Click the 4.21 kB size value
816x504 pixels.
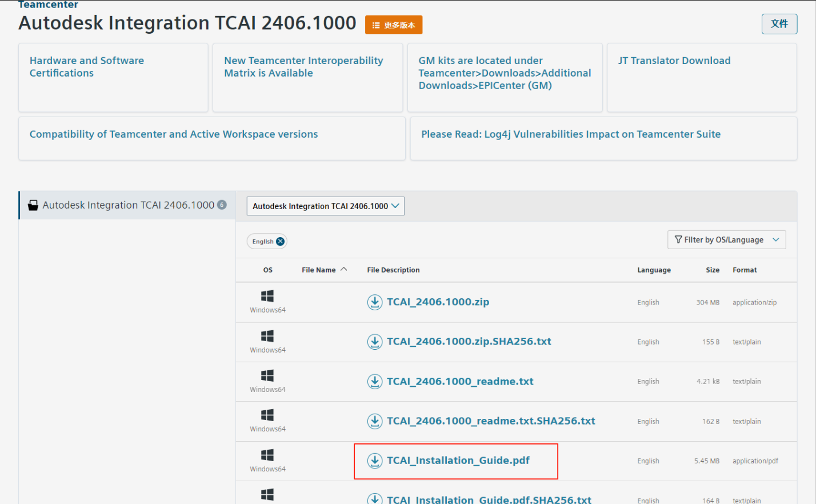[708, 381]
